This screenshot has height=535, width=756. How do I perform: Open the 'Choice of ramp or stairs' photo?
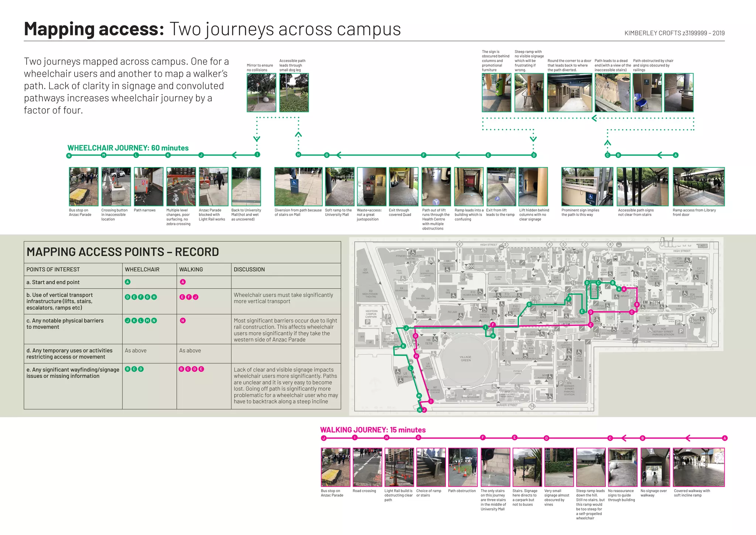point(431,467)
